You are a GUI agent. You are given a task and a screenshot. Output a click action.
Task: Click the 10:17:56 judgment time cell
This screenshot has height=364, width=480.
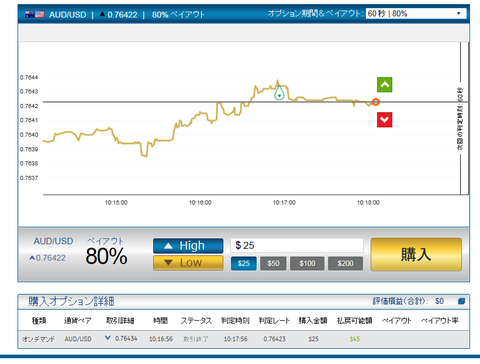(x=235, y=339)
